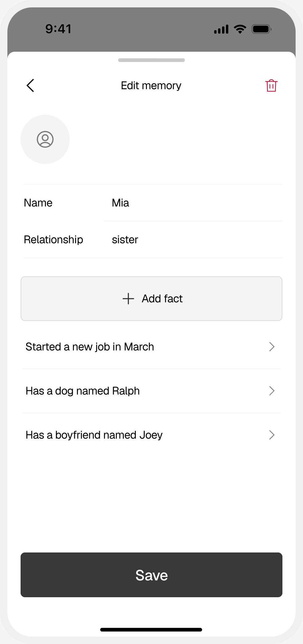Select the Has a dog named Ralph fact
Image resolution: width=303 pixels, height=644 pixels.
tap(151, 391)
